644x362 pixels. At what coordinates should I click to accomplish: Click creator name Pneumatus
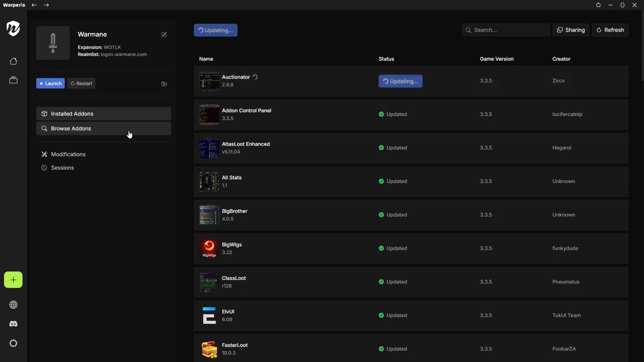[566, 282]
